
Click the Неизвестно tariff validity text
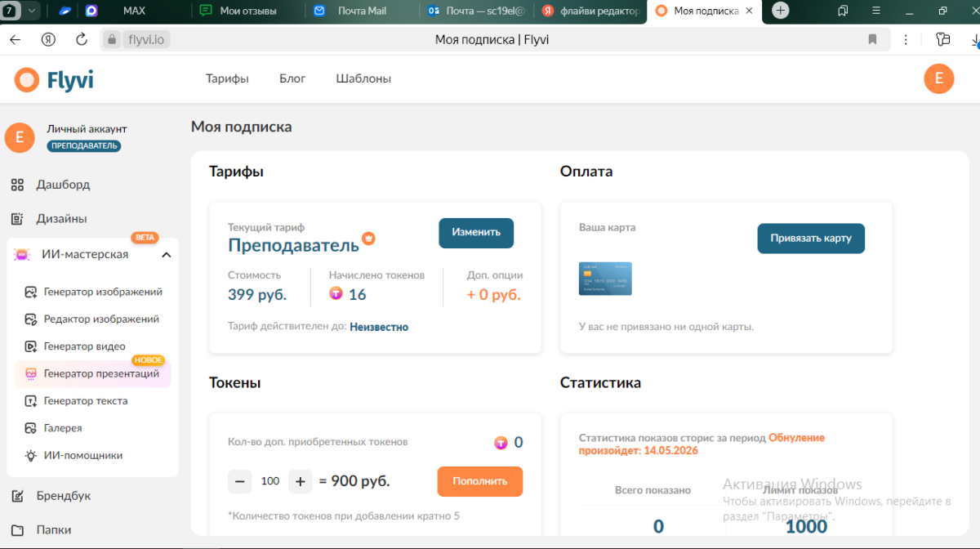coord(379,327)
